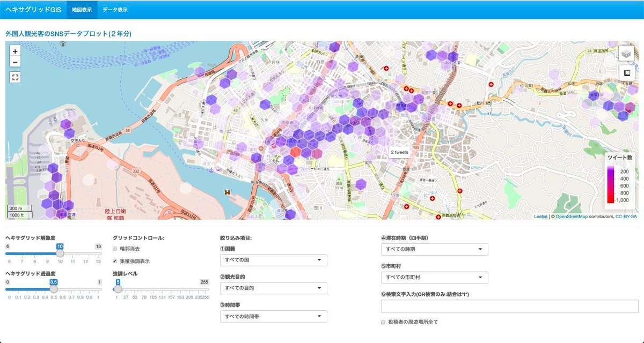Open the map layers control

point(626,54)
